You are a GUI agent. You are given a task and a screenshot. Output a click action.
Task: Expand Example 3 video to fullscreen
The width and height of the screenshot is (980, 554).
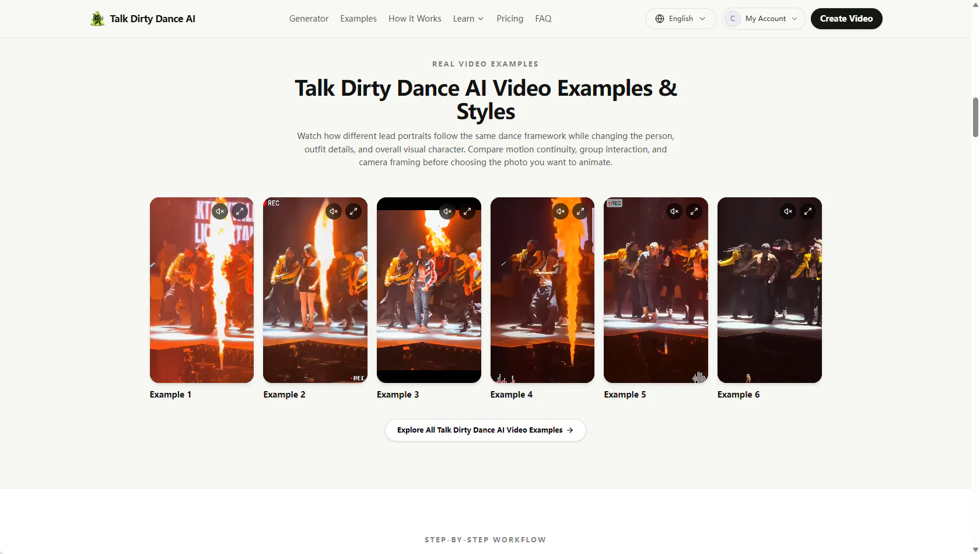click(x=467, y=211)
